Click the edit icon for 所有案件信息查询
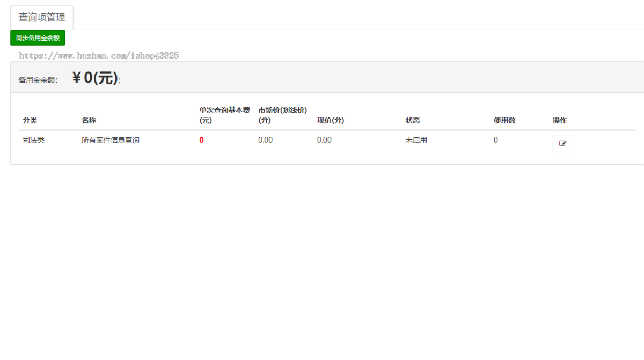This screenshot has height=360, width=644. pos(562,143)
